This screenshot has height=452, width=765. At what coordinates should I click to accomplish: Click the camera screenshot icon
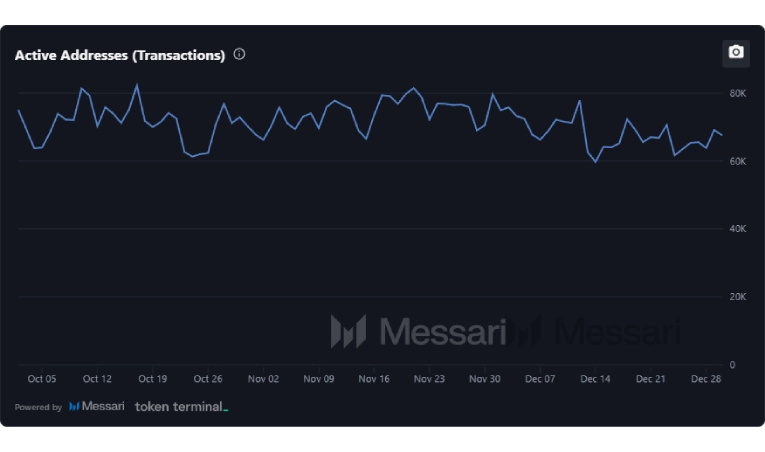(x=736, y=53)
